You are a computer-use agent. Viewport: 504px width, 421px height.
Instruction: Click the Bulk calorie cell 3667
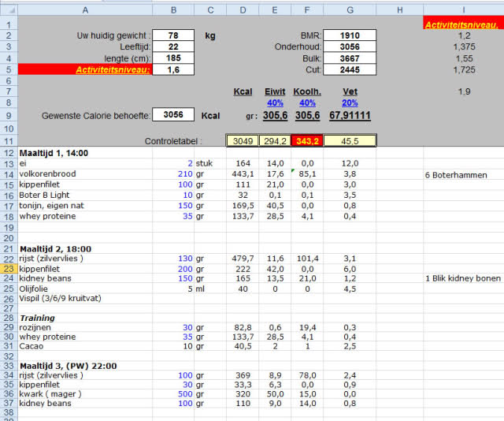click(x=350, y=58)
